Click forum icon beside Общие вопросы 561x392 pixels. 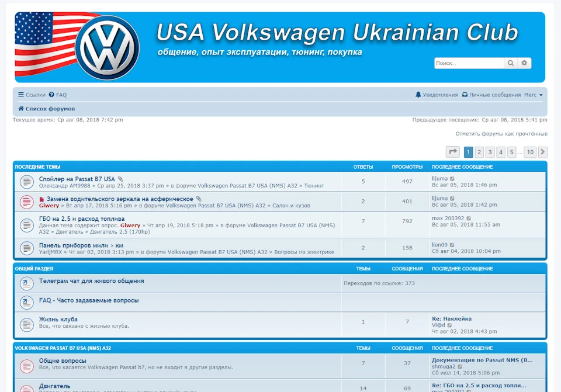[x=26, y=366]
